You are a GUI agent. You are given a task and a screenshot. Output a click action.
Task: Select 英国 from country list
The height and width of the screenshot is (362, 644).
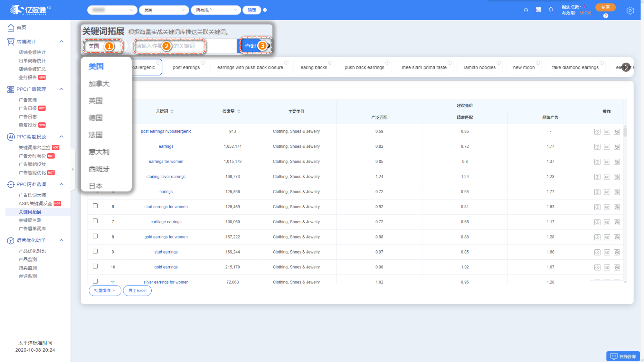click(96, 101)
